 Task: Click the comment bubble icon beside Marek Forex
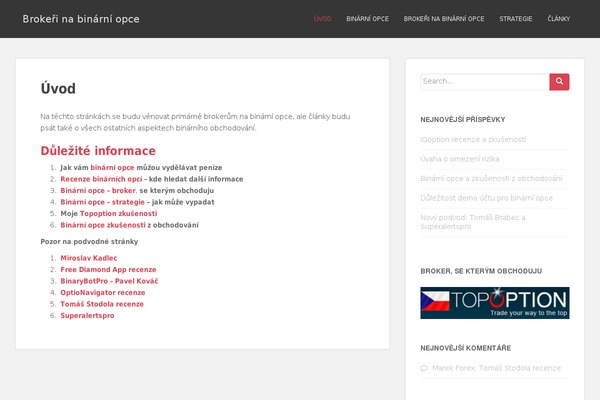424,368
